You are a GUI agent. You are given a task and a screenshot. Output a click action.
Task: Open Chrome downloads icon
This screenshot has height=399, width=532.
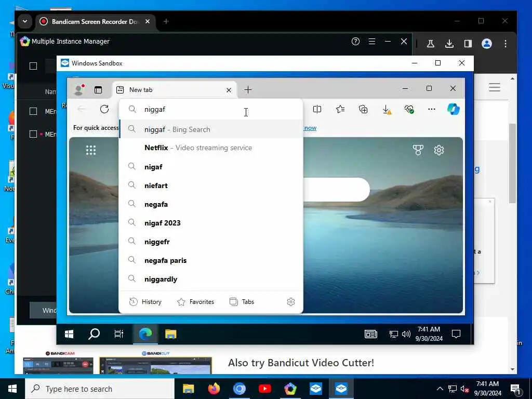click(449, 44)
